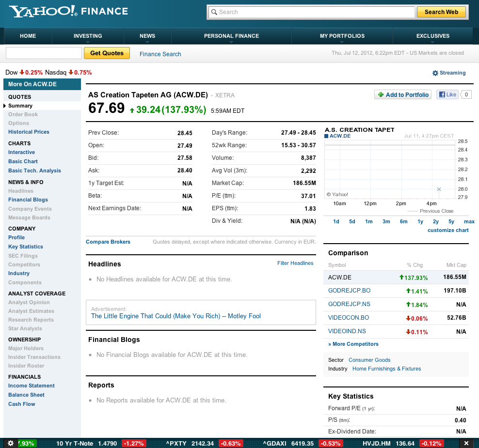Expand the PERSONAL FINANCE navigation menu

pyautogui.click(x=231, y=36)
